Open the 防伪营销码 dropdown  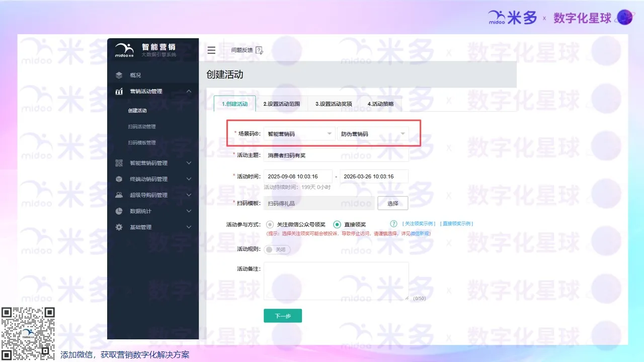point(373,133)
